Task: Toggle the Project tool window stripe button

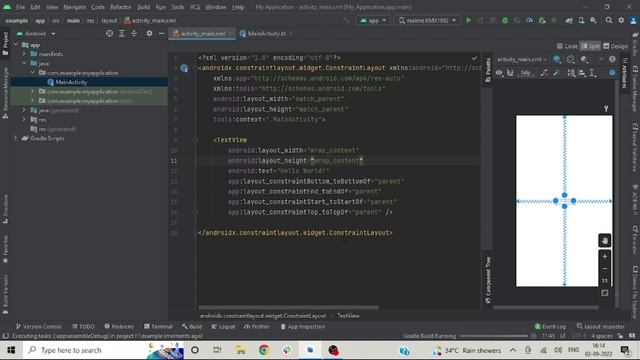Action: point(5,43)
